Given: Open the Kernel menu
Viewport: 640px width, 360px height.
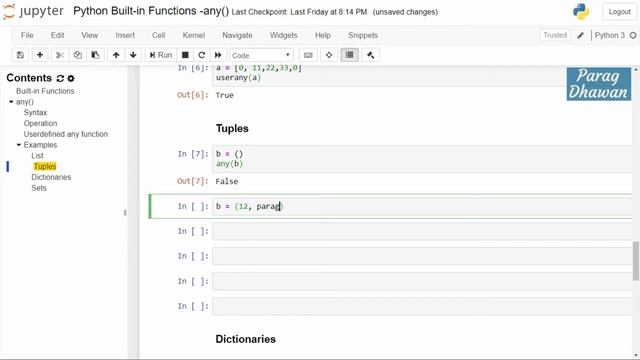Looking at the screenshot, I should click(193, 36).
